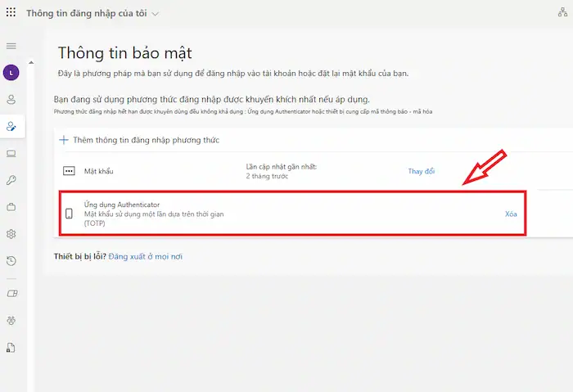Viewport: 573px width, 392px height.
Task: Click the sidebar scroll up arrow
Action: [31, 62]
